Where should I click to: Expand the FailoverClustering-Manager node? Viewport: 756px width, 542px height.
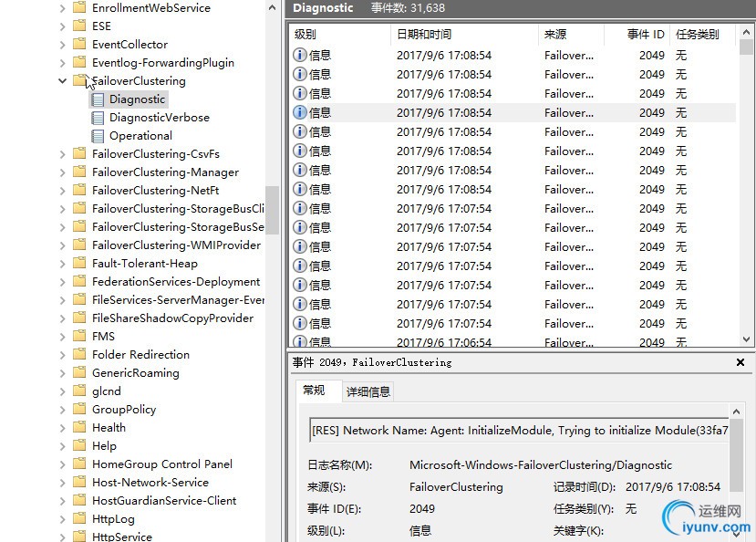(62, 172)
